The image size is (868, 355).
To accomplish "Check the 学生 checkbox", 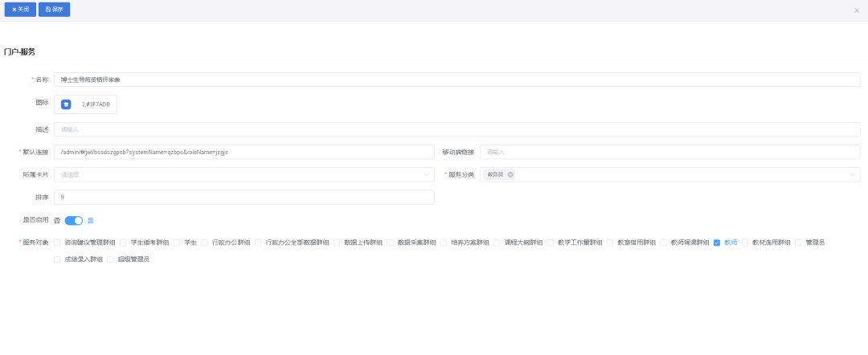I will point(177,243).
